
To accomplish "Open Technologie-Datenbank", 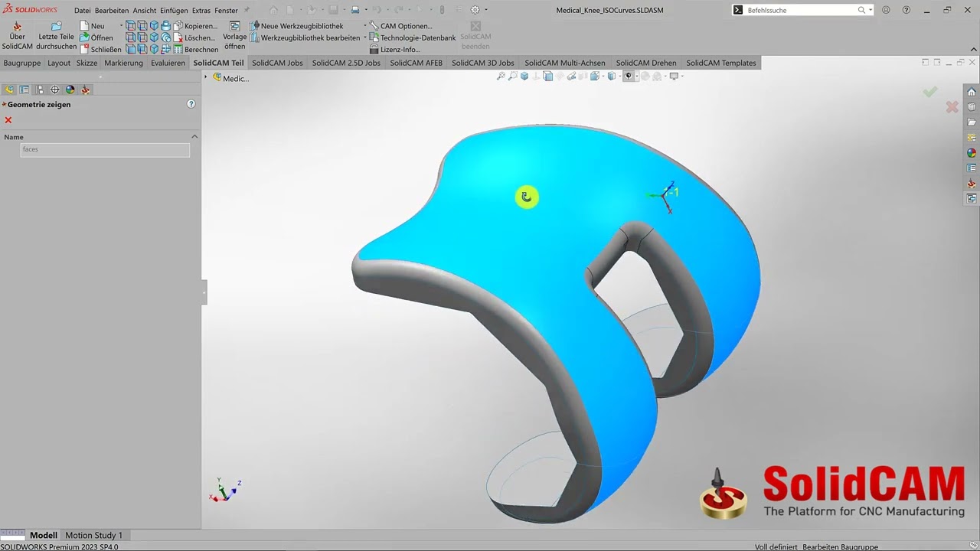I will click(x=412, y=37).
